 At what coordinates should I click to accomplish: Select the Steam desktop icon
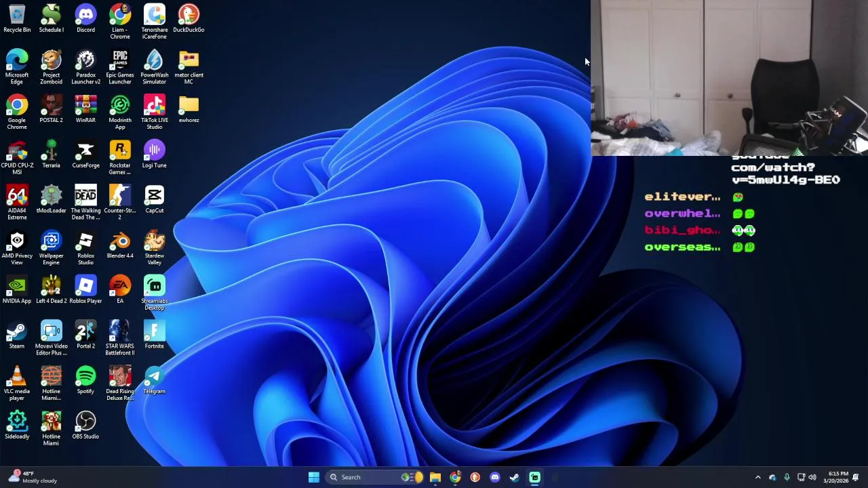click(17, 335)
